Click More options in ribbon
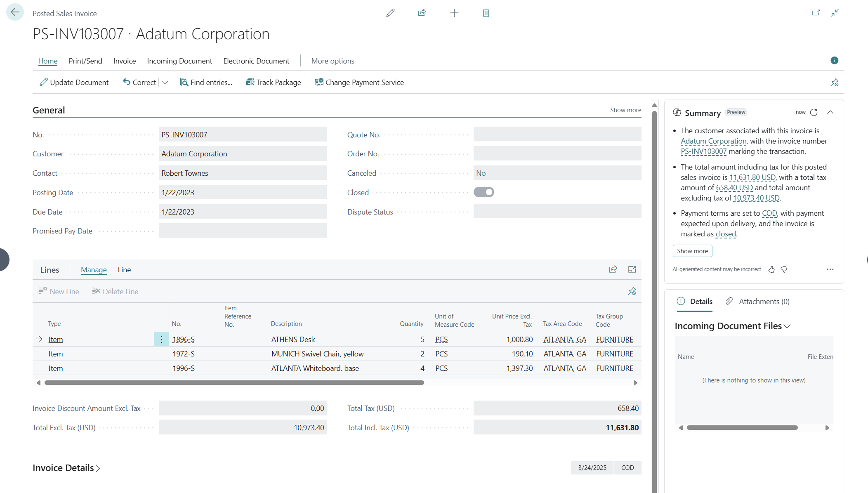The image size is (868, 493). tap(333, 61)
